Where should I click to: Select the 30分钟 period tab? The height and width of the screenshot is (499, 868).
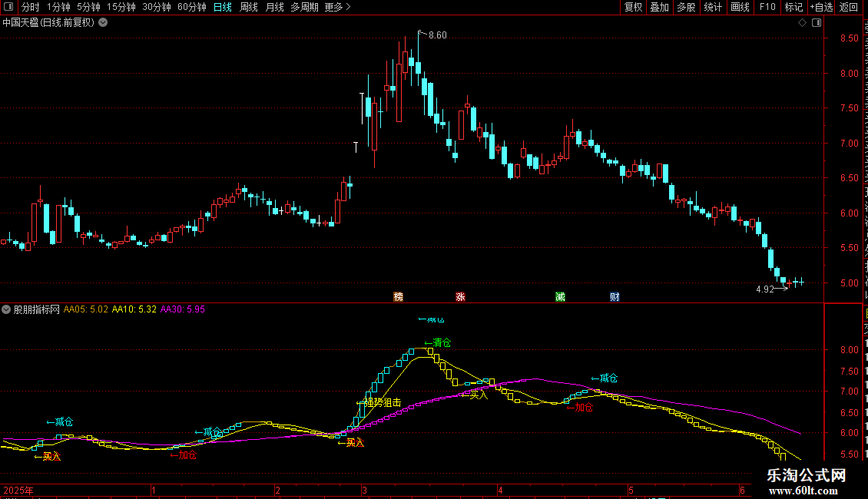(157, 7)
